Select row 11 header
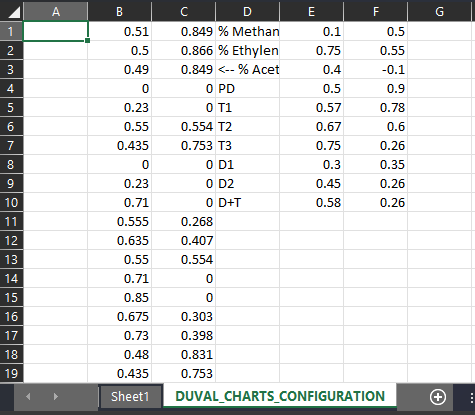Image resolution: width=475 pixels, height=415 pixels. pos(11,221)
